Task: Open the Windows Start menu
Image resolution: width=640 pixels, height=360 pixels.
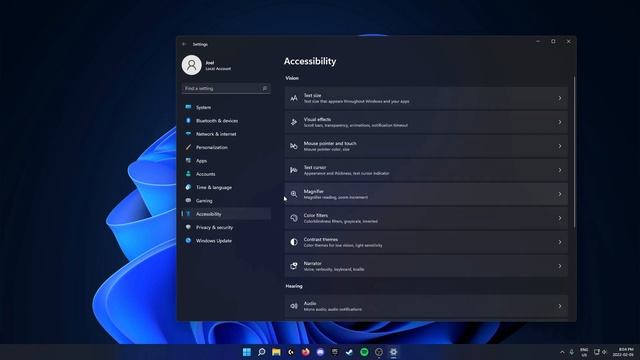Action: click(x=247, y=352)
